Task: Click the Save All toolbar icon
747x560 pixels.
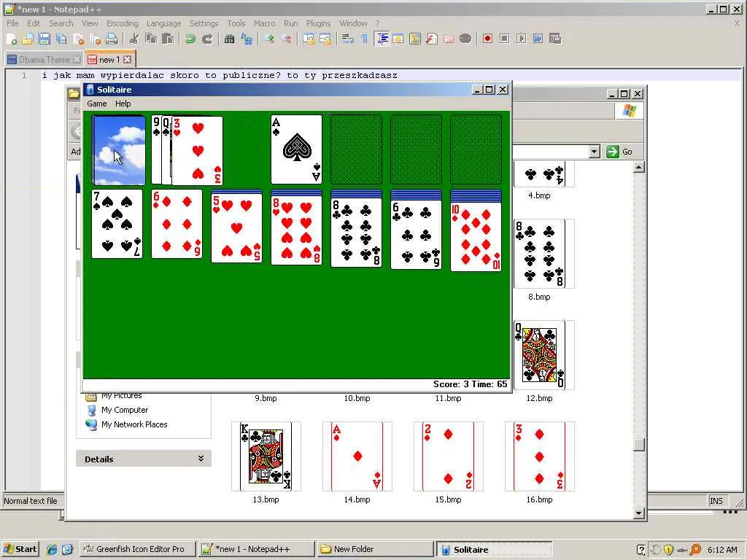Action: (x=61, y=39)
